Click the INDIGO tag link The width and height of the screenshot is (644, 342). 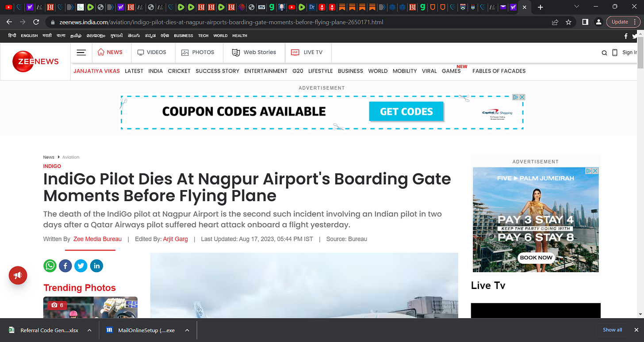(x=52, y=166)
